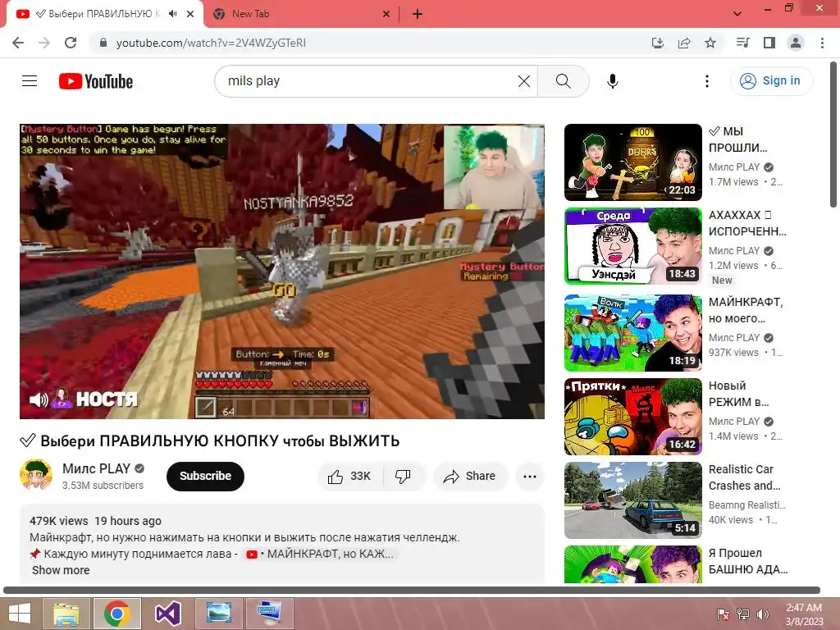Bookmark this page with the star
This screenshot has width=840, height=630.
[710, 43]
